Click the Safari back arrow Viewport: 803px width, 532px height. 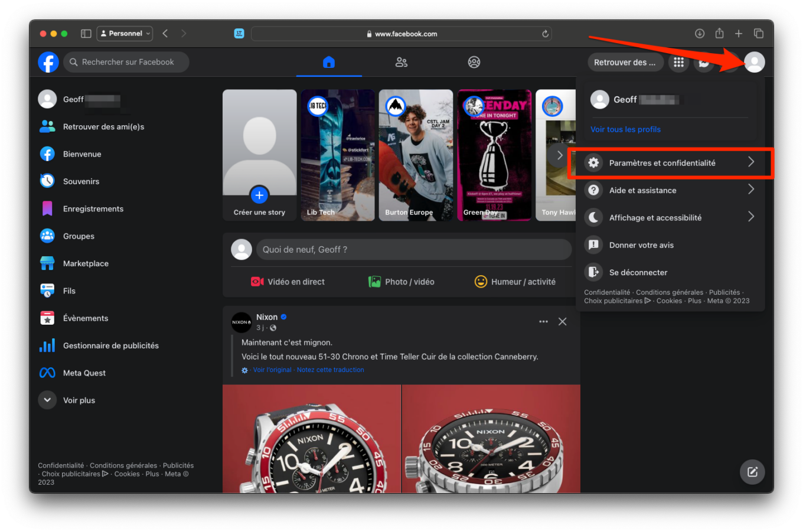(x=165, y=34)
